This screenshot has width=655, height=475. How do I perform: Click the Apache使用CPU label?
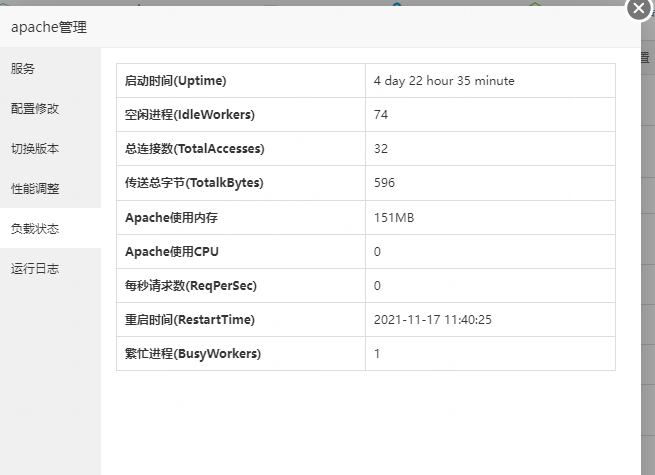click(172, 251)
